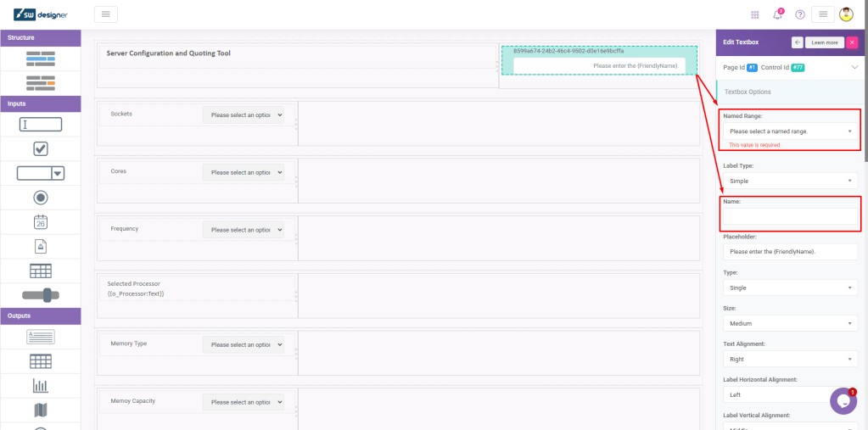Image resolution: width=868 pixels, height=430 pixels.
Task: Open the apps grid icon
Action: 755,14
